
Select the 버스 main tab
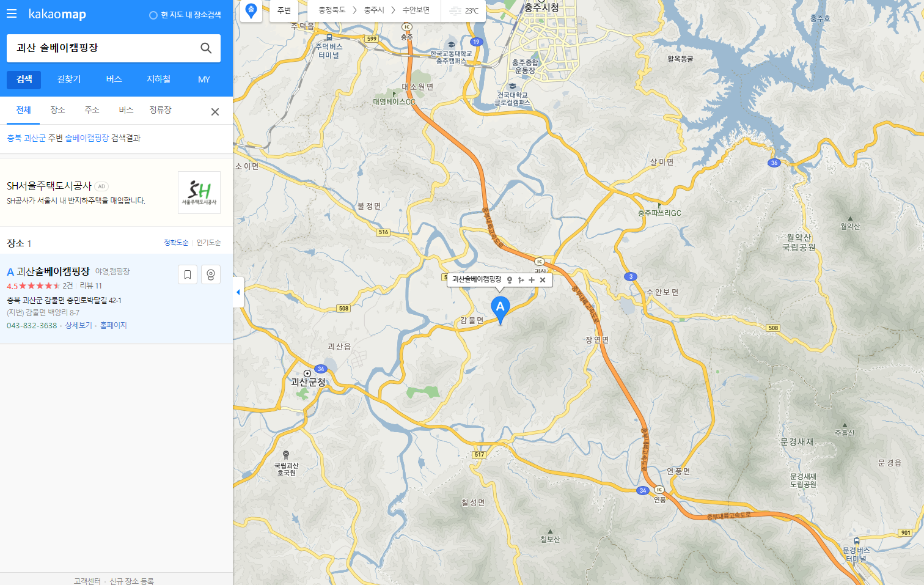click(114, 79)
